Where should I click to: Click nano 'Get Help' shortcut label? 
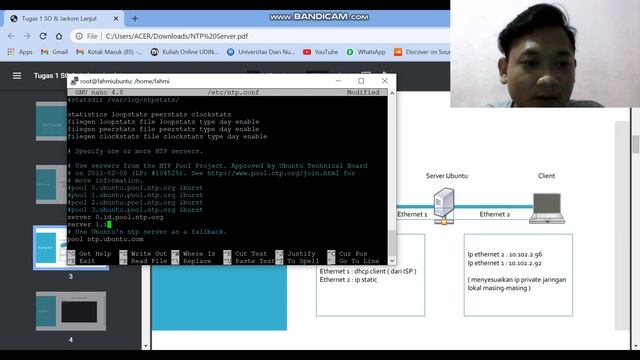click(95, 253)
